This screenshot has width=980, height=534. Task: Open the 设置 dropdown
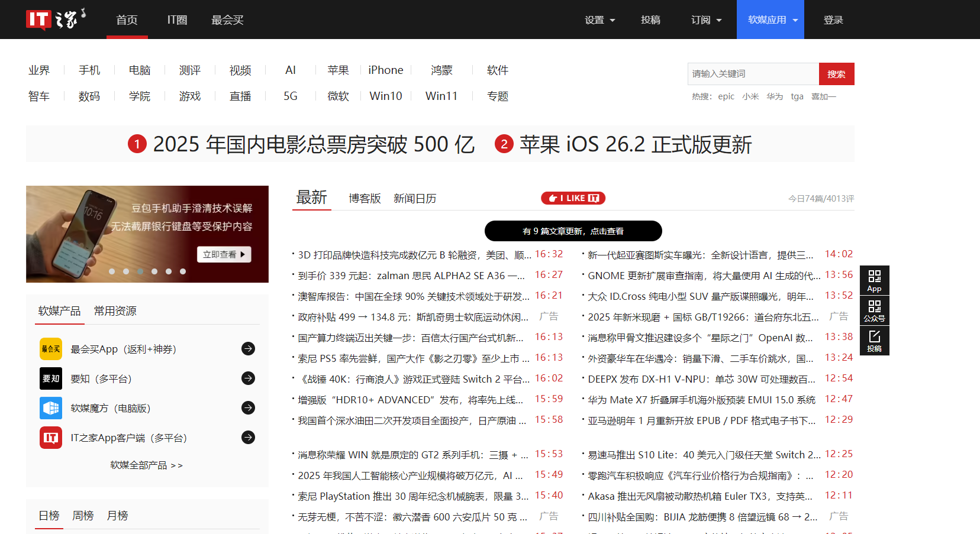click(x=599, y=20)
